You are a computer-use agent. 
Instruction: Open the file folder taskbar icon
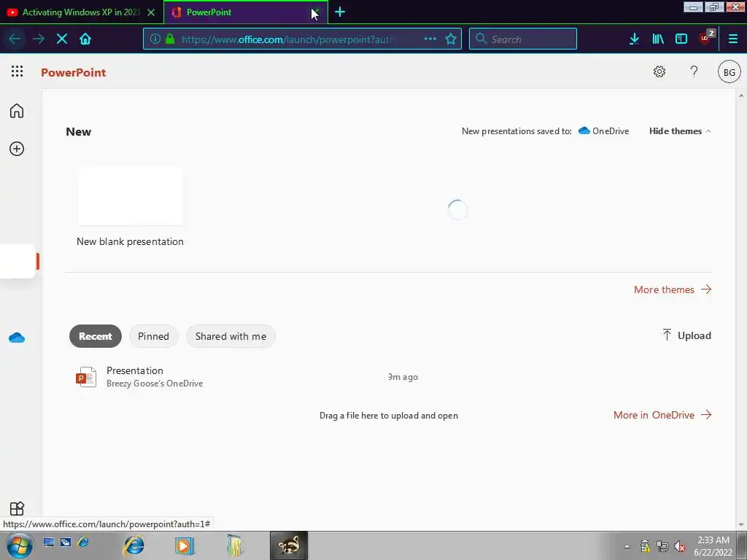pyautogui.click(x=234, y=545)
